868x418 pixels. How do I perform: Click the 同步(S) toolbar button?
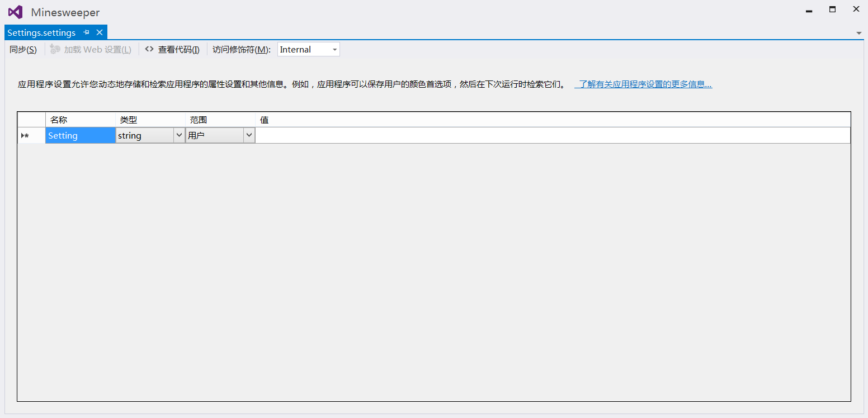click(x=23, y=49)
